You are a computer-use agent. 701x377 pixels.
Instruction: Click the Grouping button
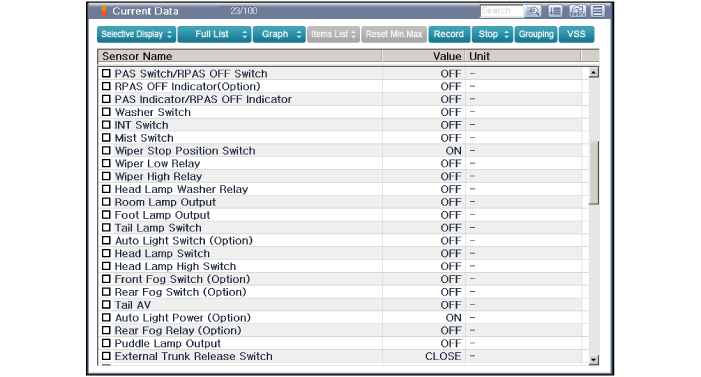pos(536,34)
